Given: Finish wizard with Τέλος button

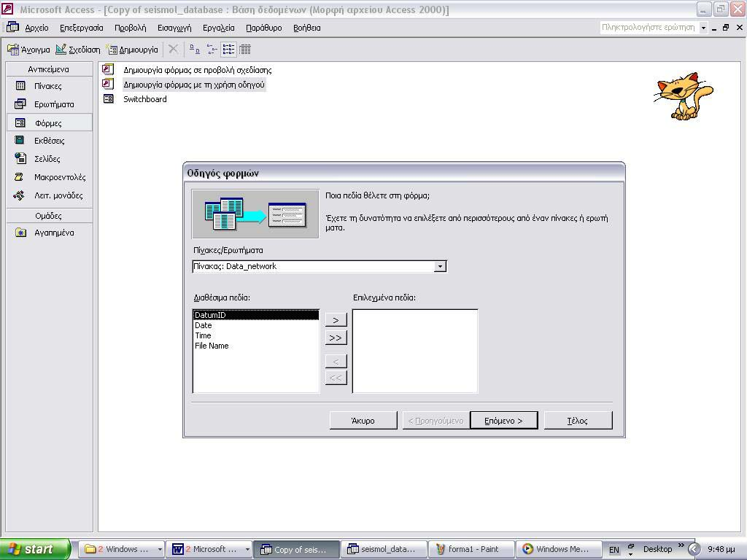Looking at the screenshot, I should coord(578,421).
